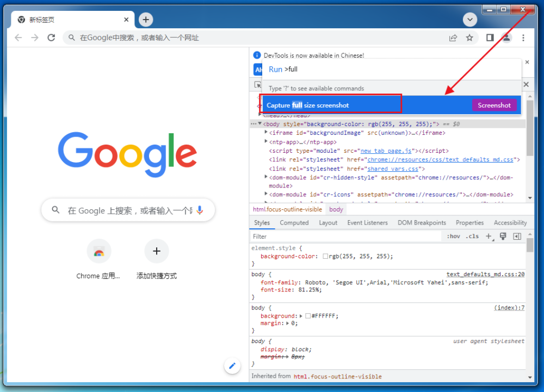Reload the current page

[x=51, y=38]
